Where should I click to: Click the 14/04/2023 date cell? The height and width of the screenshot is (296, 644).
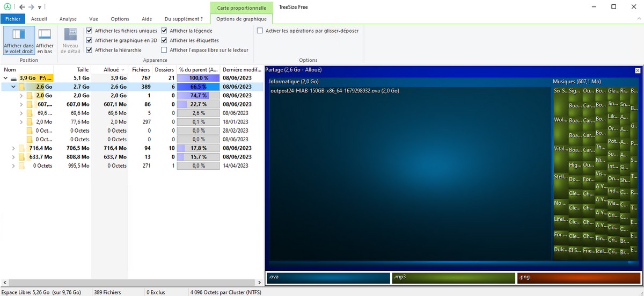click(237, 165)
